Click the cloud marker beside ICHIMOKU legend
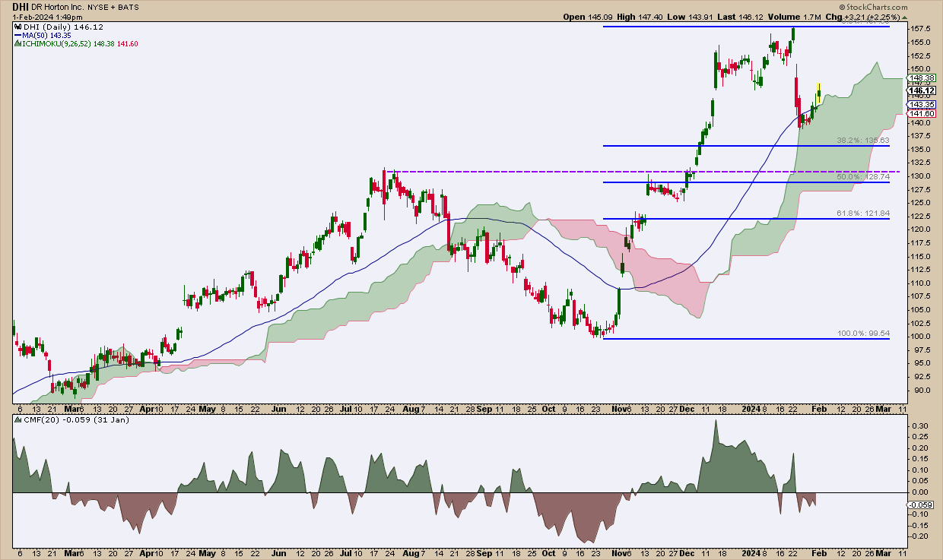Viewport: 943px width, 560px height. pos(17,44)
